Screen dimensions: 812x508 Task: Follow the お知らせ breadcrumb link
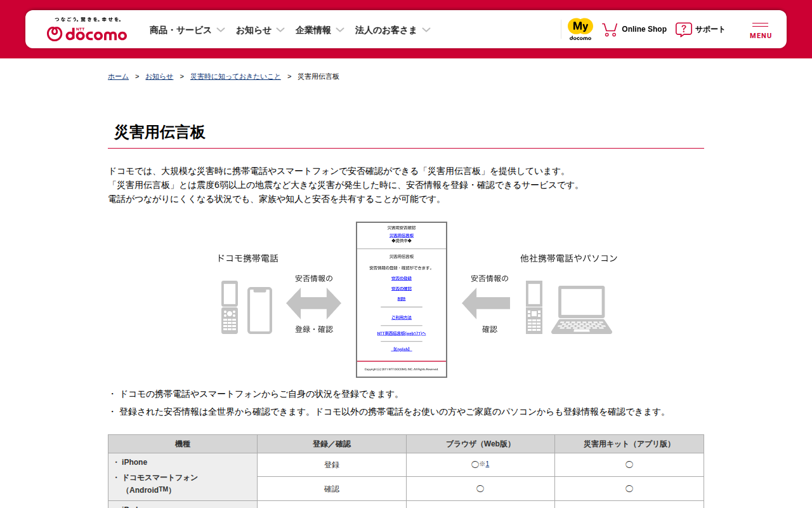coord(159,76)
